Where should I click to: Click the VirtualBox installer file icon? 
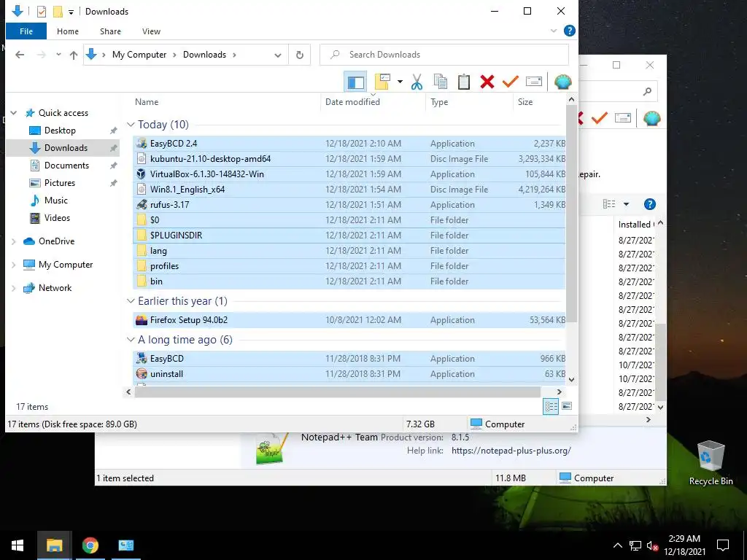[x=142, y=174]
